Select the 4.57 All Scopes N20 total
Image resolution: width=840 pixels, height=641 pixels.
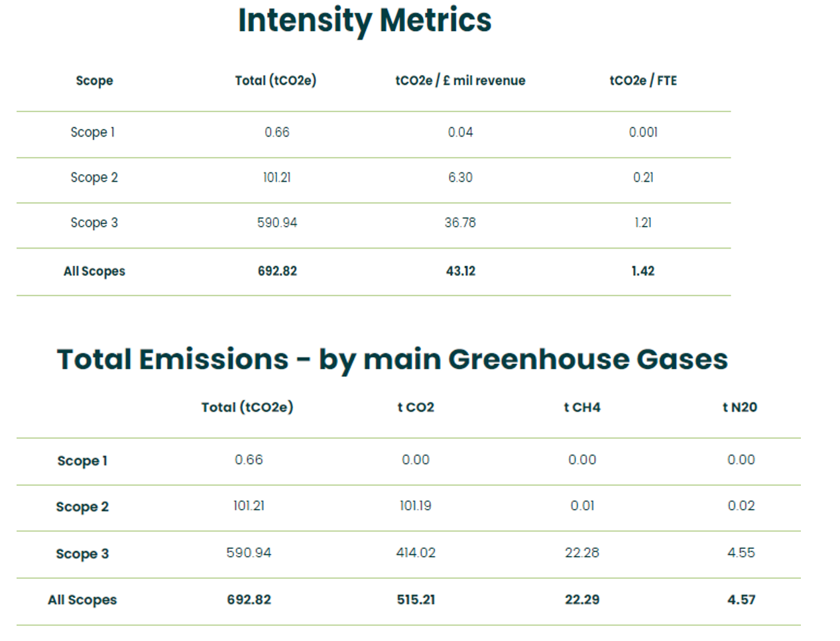[x=741, y=600]
